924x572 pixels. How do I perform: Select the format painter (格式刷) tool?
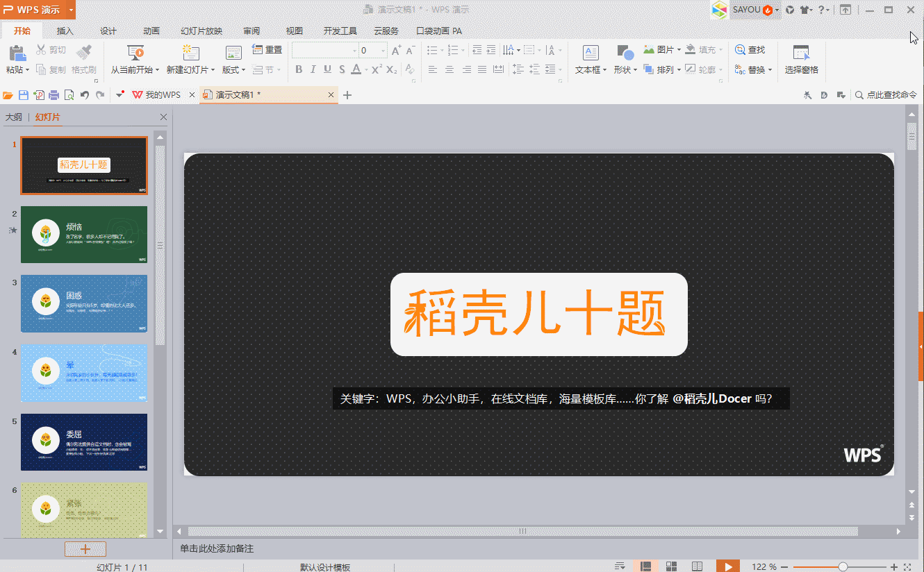coord(83,69)
